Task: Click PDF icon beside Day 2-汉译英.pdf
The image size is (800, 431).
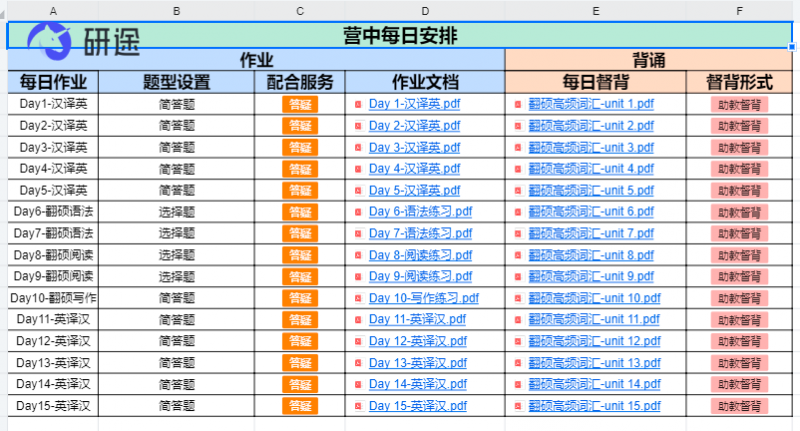Action: 358,126
